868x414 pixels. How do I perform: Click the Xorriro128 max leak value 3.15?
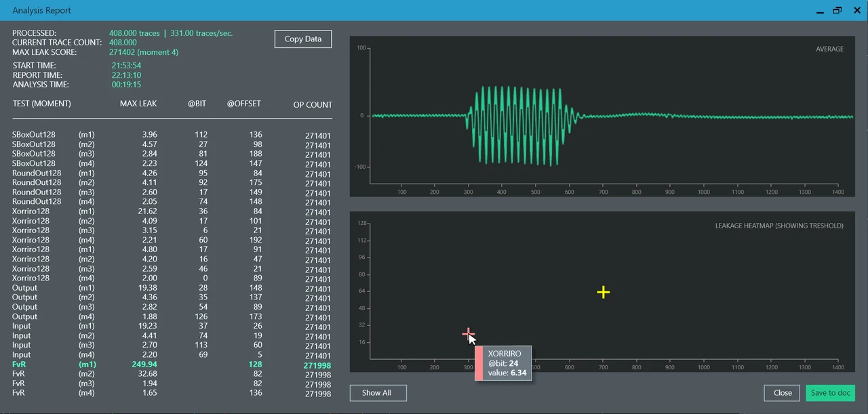pos(149,230)
